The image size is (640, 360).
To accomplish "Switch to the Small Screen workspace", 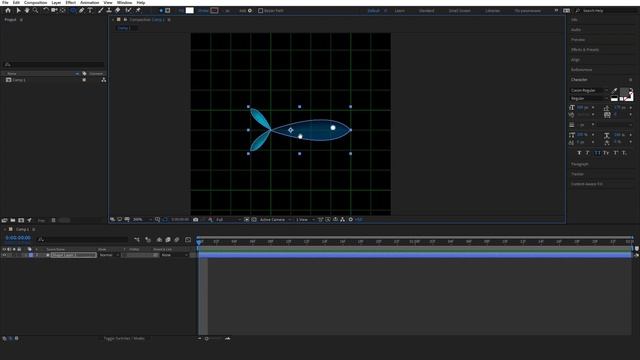I will [460, 11].
